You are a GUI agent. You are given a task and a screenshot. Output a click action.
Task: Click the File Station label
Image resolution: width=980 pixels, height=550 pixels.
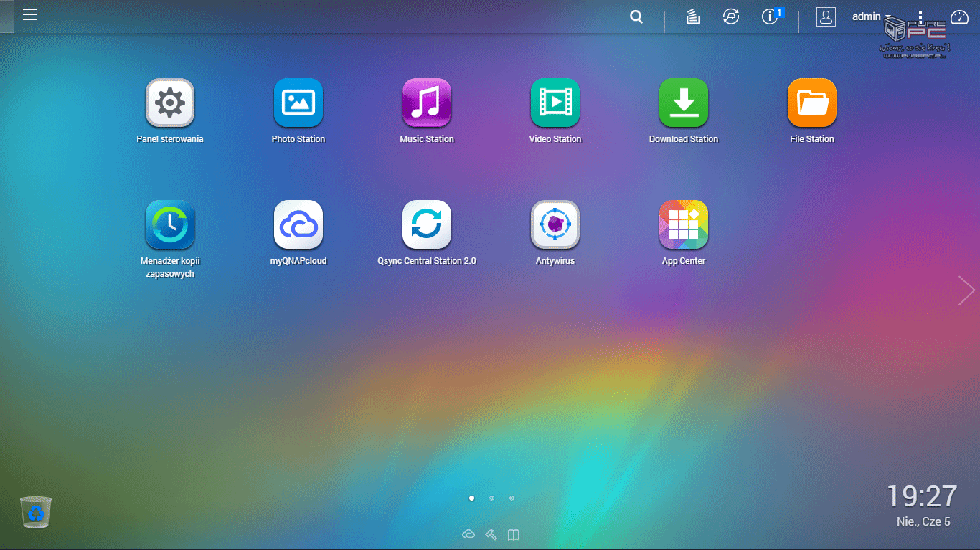(812, 139)
